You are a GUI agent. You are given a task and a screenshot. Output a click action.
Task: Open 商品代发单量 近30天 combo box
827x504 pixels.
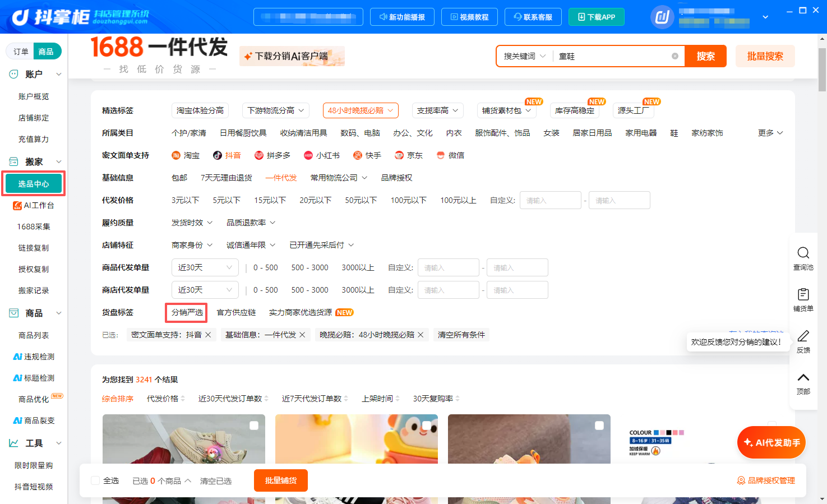tap(205, 267)
